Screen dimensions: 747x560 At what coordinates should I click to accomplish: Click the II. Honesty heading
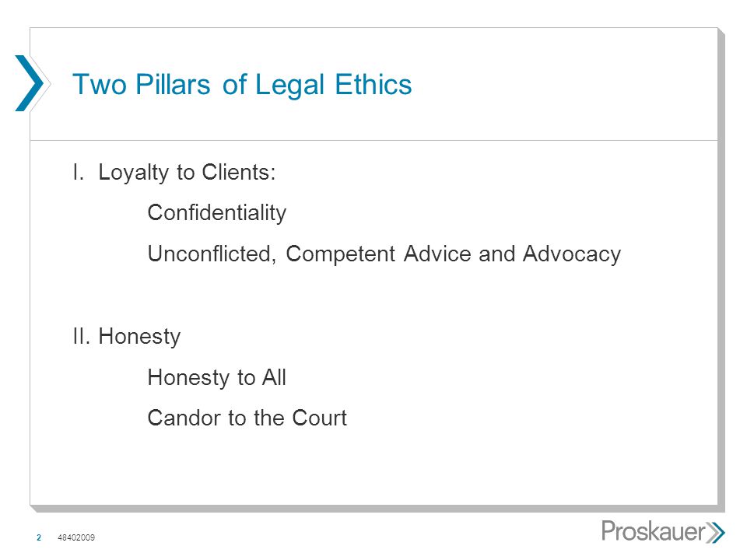point(127,337)
